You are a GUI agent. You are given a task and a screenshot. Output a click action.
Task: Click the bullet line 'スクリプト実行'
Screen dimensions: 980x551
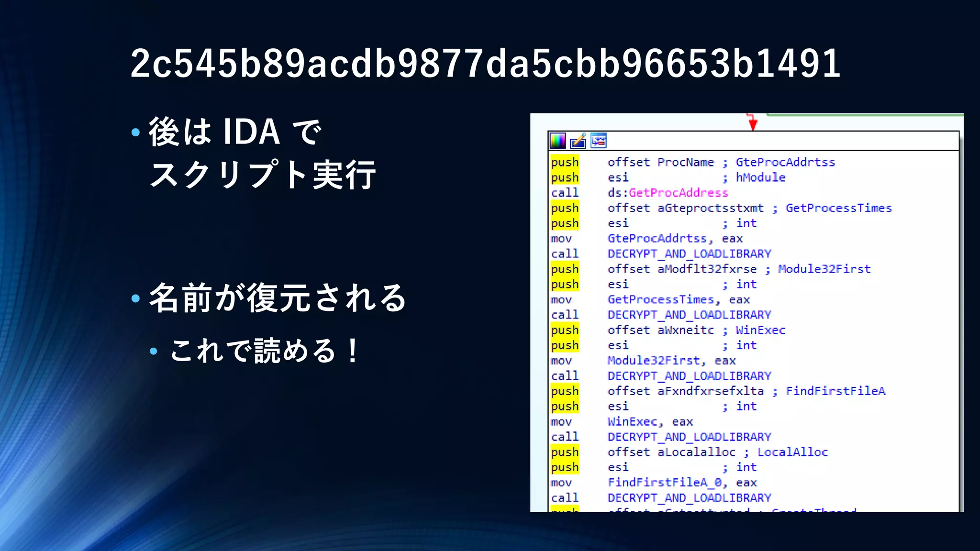coord(263,175)
